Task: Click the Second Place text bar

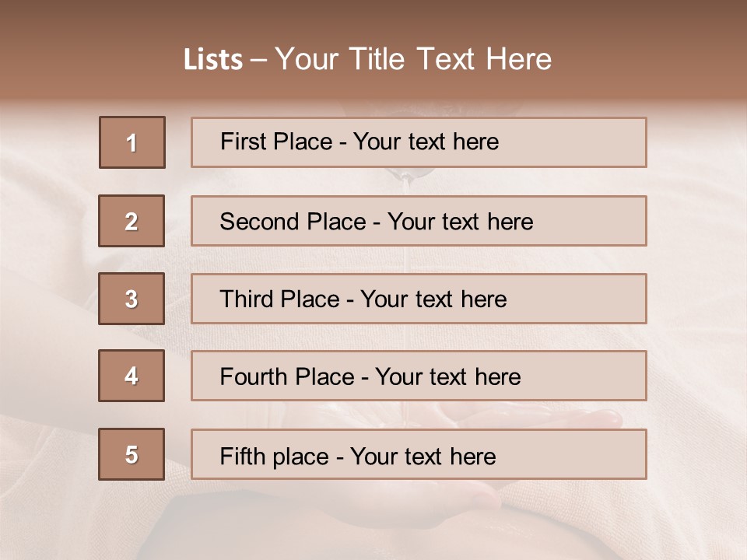Action: point(419,221)
